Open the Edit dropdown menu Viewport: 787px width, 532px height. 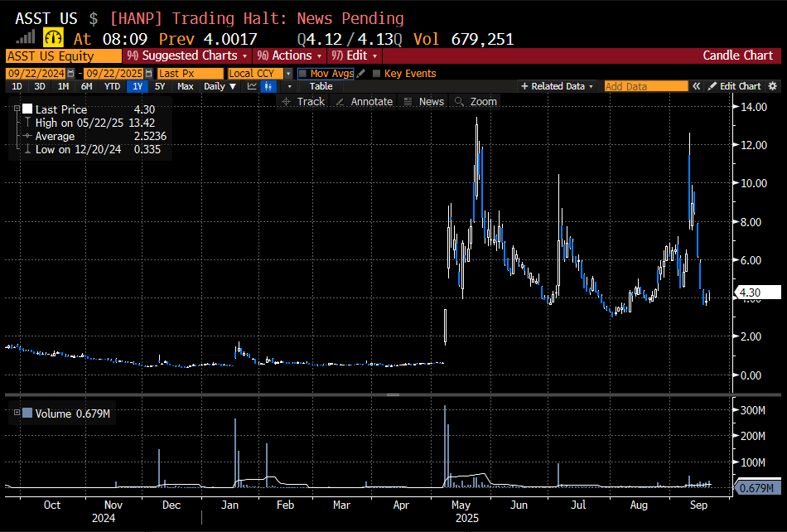[354, 56]
